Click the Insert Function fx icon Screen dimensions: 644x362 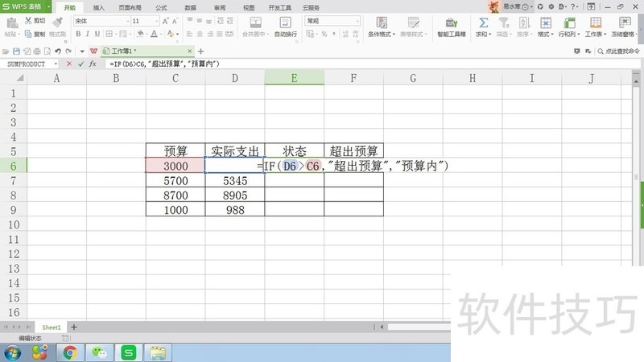click(93, 64)
